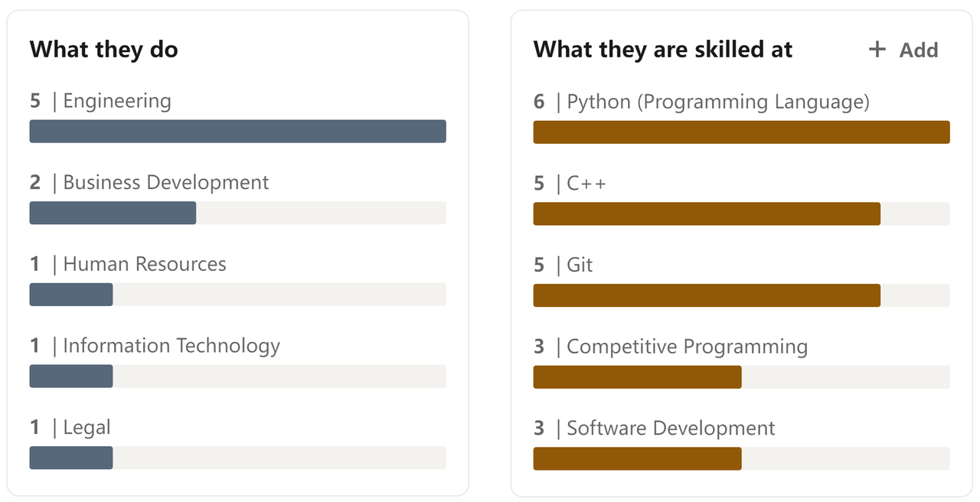The image size is (980, 502).
Task: Click the Software Development label
Action: 671,429
